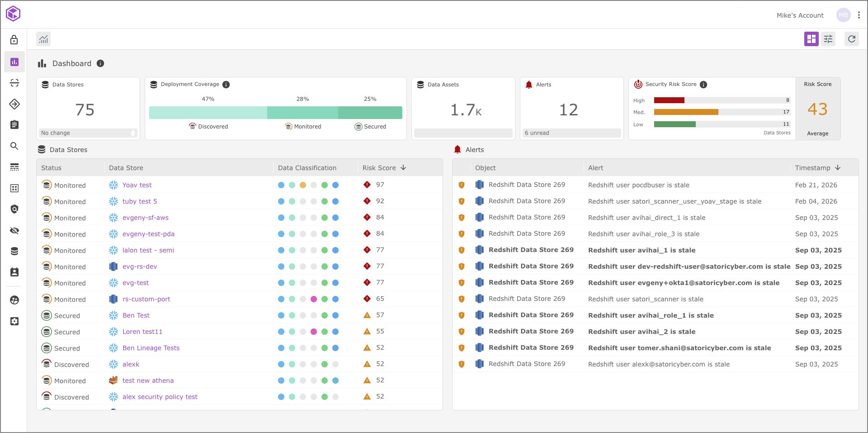This screenshot has height=433, width=868.
Task: Open the user badge sidebar icon
Action: coord(14,272)
